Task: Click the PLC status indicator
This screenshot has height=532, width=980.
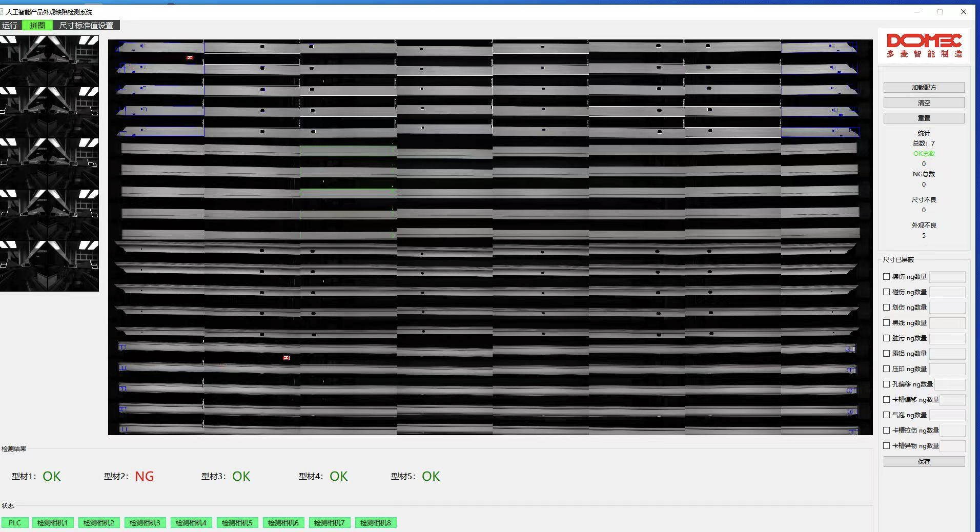Action: 15,523
